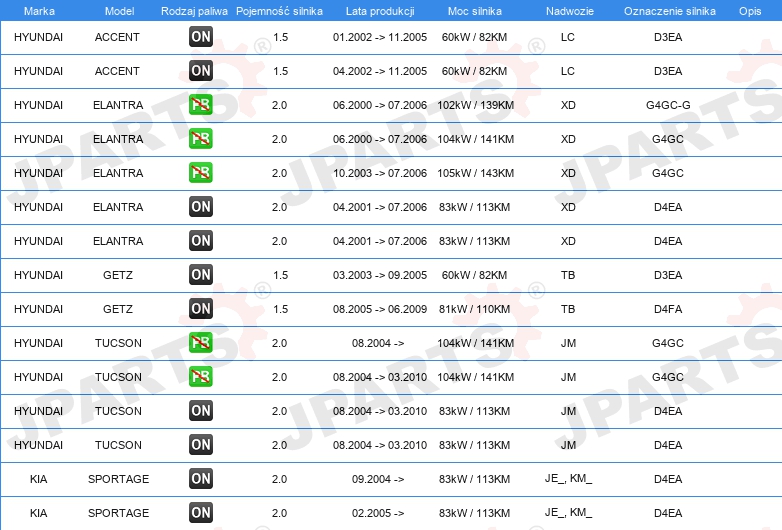Image resolution: width=782 pixels, height=530 pixels.
Task: Click the Lata produkcji column header
Action: click(x=380, y=11)
